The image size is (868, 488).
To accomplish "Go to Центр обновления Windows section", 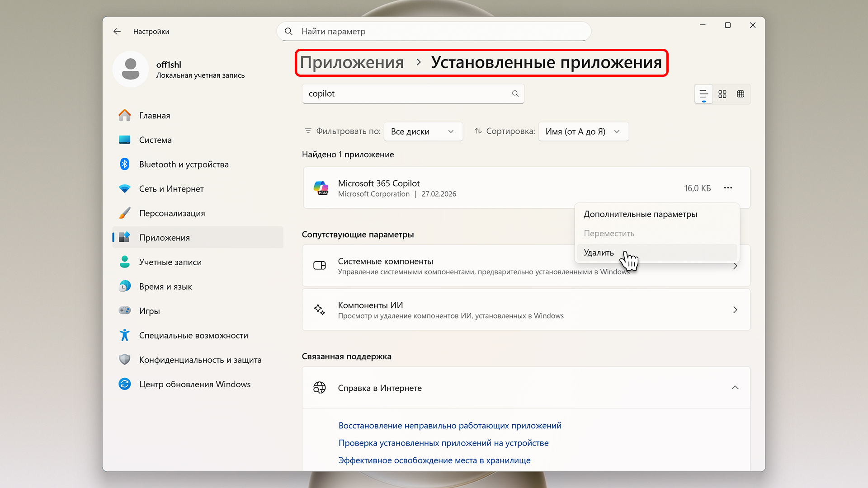I will point(194,384).
